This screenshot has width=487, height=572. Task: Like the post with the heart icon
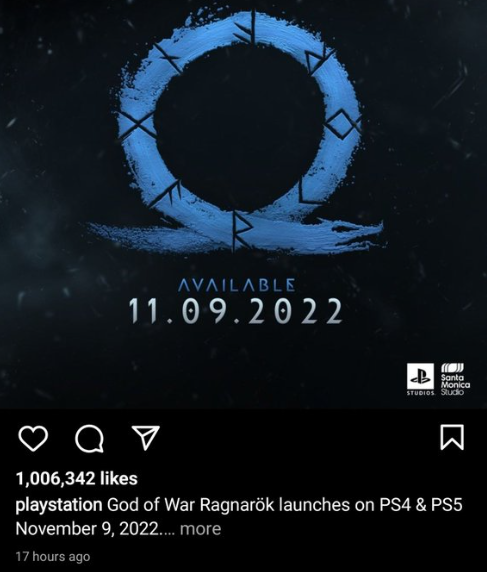click(33, 438)
